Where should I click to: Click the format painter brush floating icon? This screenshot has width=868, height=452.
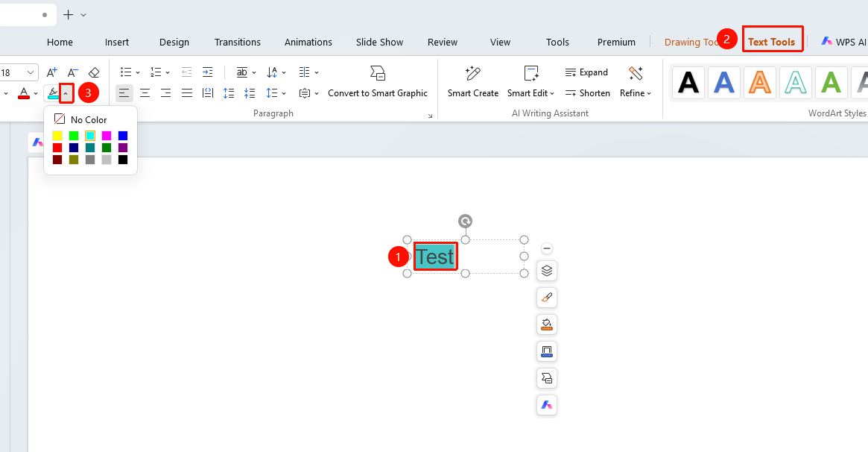(547, 298)
